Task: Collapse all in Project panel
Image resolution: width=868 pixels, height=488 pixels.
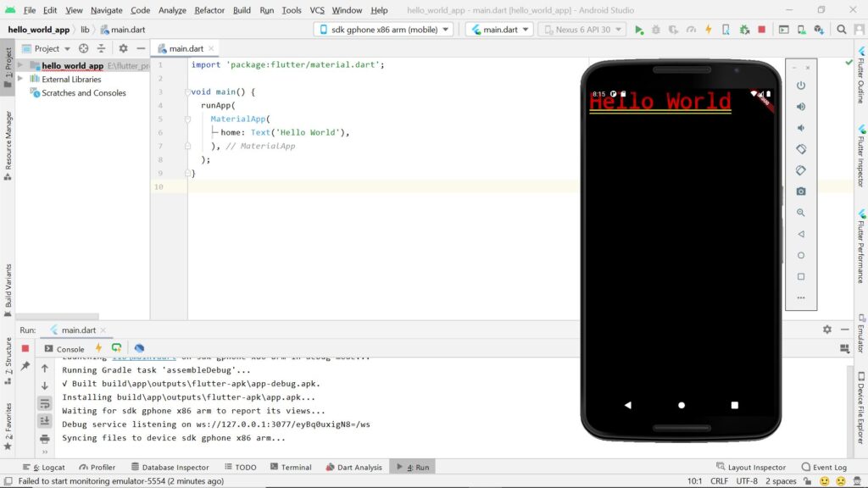Action: pyautogui.click(x=102, y=48)
